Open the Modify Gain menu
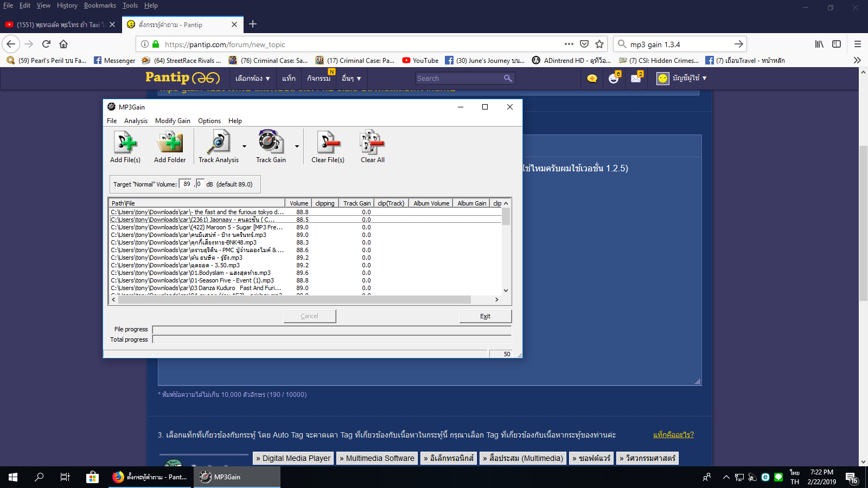The image size is (868, 488). 173,121
